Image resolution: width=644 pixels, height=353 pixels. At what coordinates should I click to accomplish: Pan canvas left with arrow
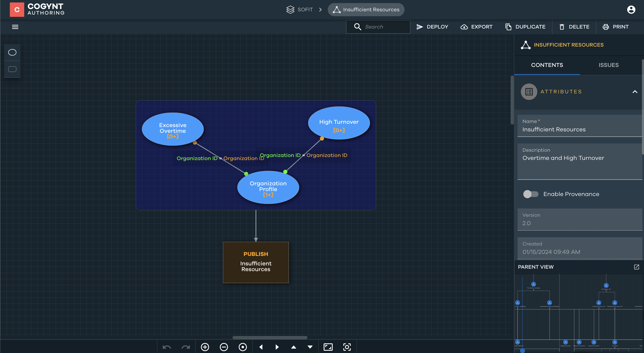[x=261, y=347]
